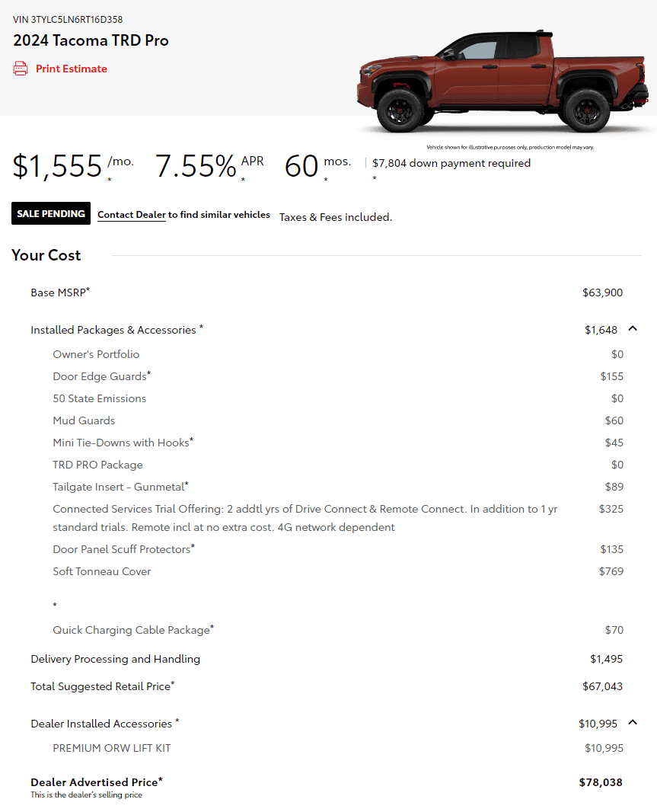Viewport: 657px width, 812px height.
Task: Click the Dealer Advertised Price asterisk
Action: [x=161, y=779]
